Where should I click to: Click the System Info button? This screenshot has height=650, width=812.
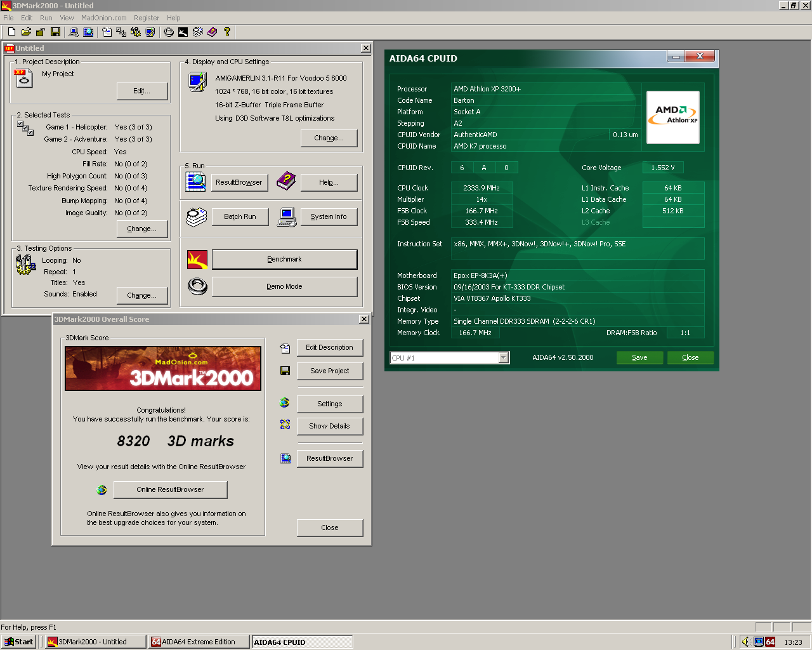tap(329, 217)
